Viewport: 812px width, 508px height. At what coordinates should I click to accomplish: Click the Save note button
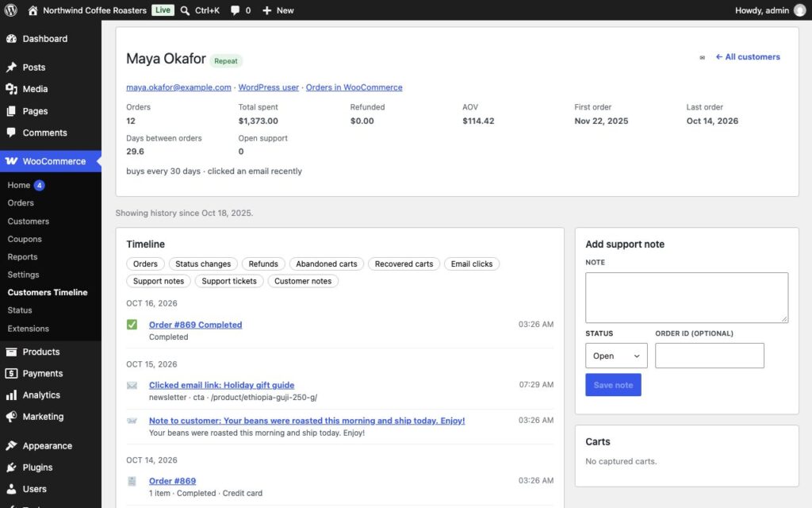coord(613,385)
